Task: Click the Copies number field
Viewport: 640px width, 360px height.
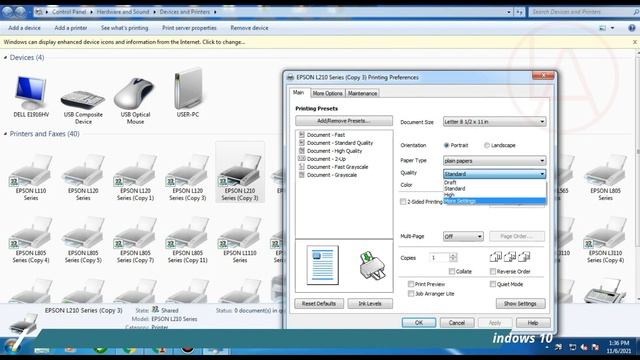Action: (439, 258)
